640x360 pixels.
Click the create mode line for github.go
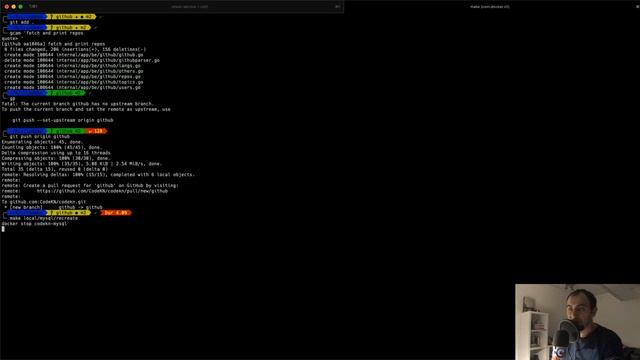(73, 55)
